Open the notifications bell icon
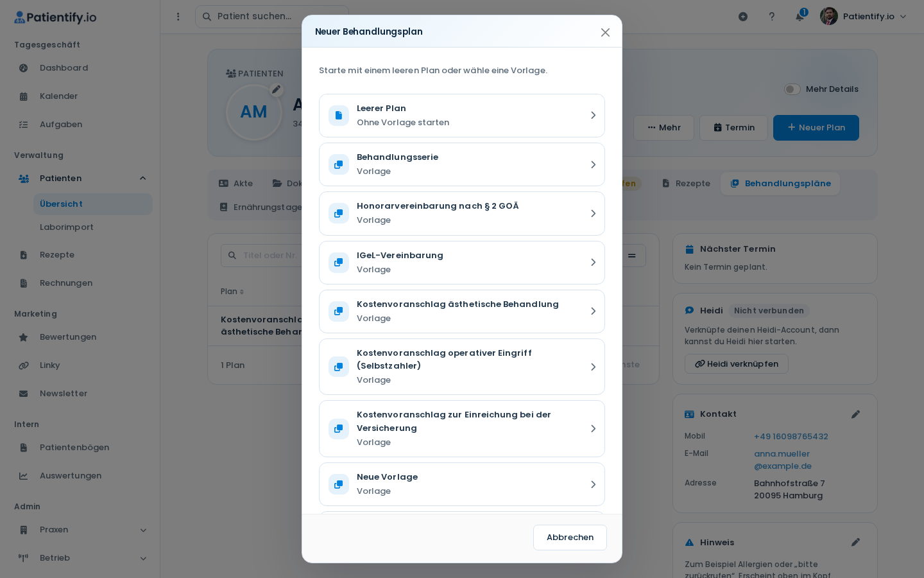The width and height of the screenshot is (924, 578). coord(800,17)
